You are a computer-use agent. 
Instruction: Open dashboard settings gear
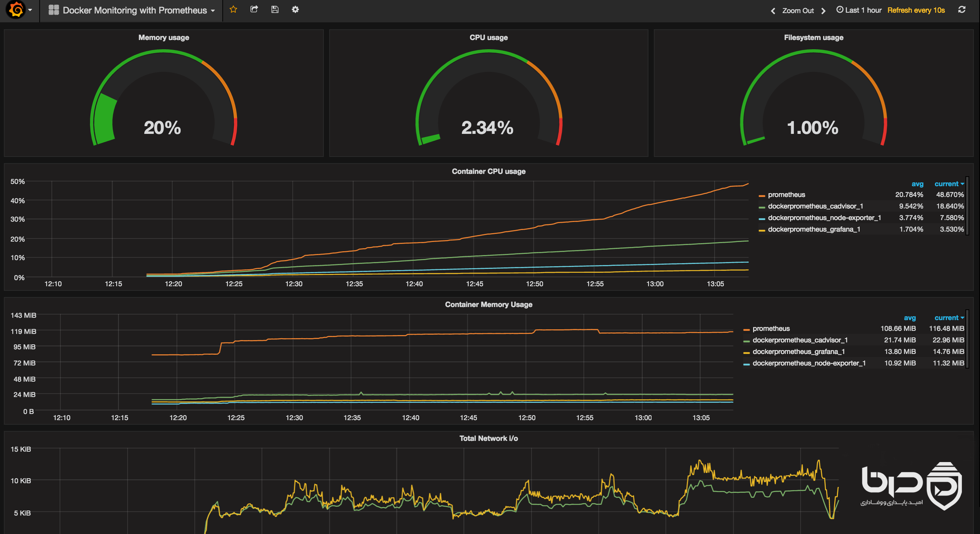pyautogui.click(x=295, y=10)
